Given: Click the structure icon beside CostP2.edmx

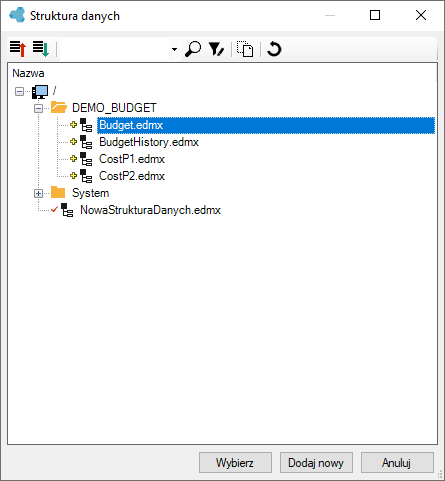Looking at the screenshot, I should [86, 176].
